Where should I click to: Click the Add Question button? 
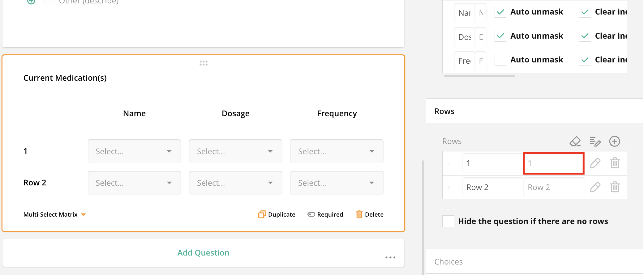(x=203, y=253)
